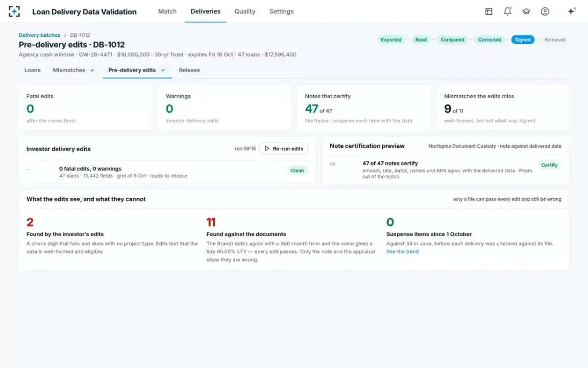This screenshot has height=368, width=588.
Task: Open Settings in the top navigation
Action: [281, 11]
